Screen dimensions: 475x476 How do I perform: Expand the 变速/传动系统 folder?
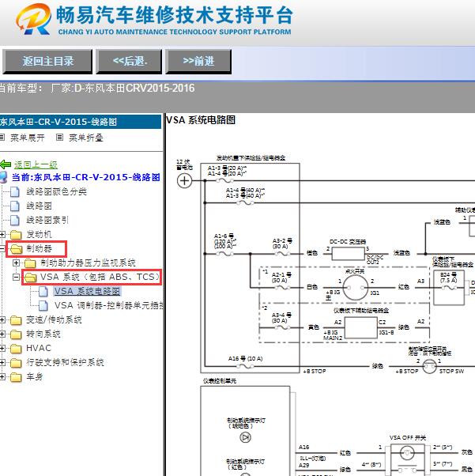click(x=2, y=319)
